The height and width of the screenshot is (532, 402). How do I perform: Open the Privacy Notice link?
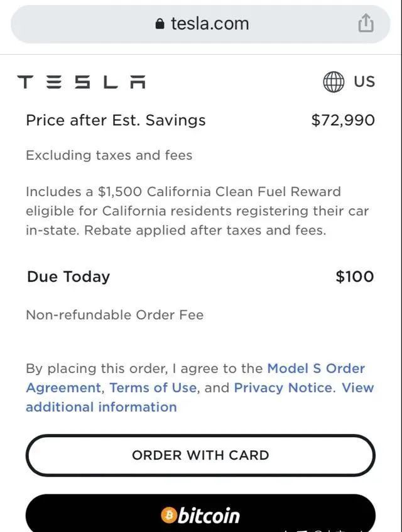[x=284, y=388]
